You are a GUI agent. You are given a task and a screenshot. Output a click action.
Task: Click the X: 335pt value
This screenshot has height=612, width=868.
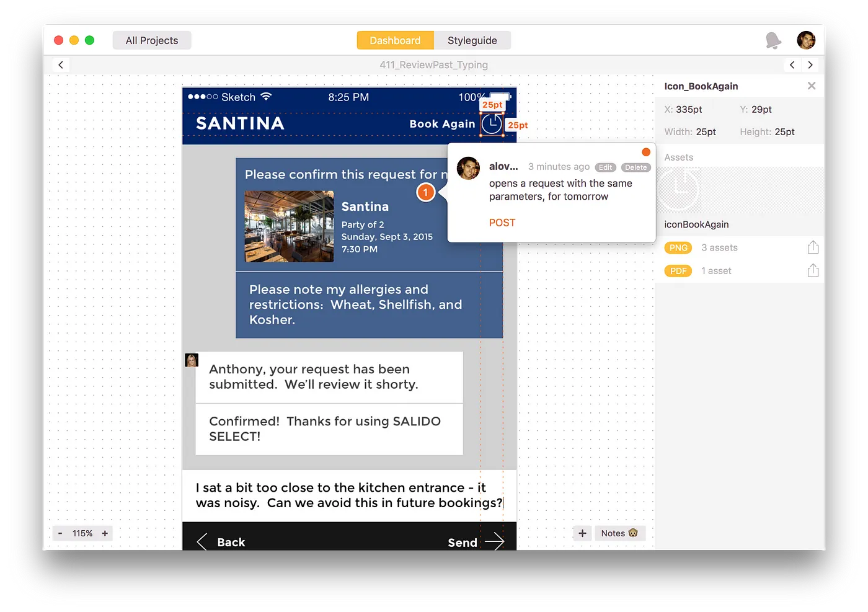(689, 110)
